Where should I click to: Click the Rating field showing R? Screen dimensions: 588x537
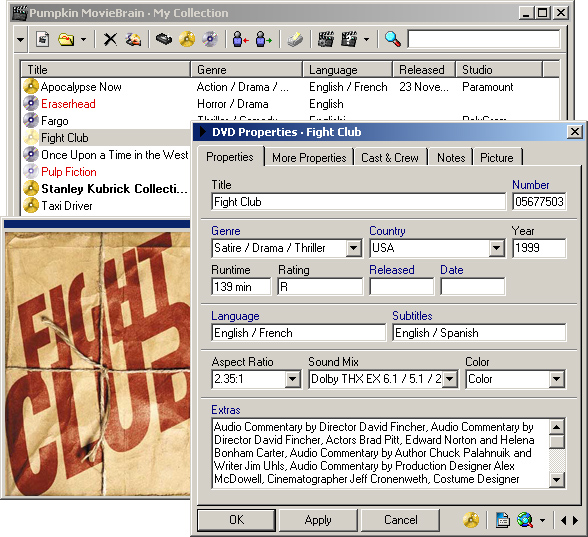(320, 287)
